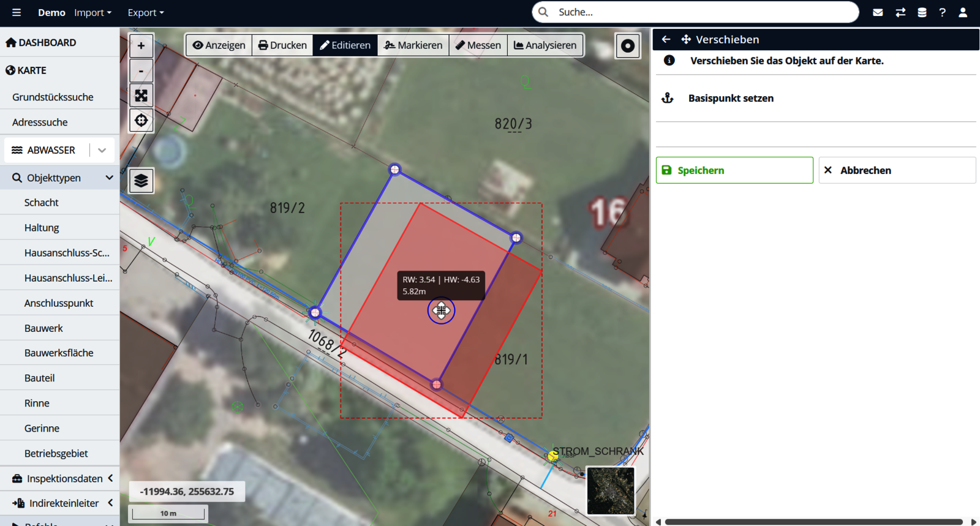980x526 pixels.
Task: Expand the ABWASSER selector dropdown arrow
Action: coord(102,150)
